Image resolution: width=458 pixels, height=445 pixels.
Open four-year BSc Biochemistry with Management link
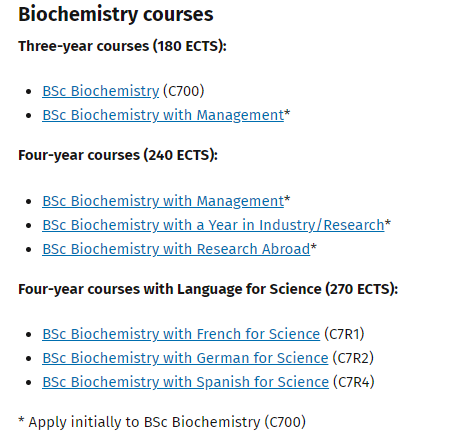(x=163, y=201)
